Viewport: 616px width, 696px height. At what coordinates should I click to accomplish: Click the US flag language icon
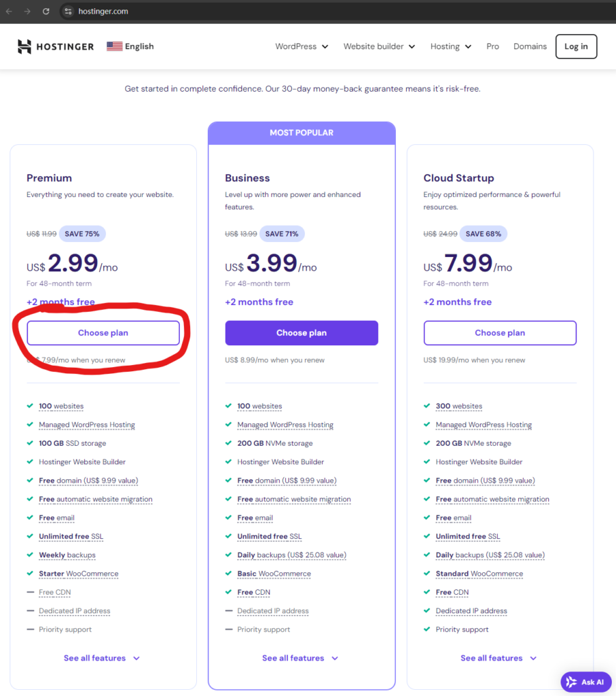pos(114,46)
